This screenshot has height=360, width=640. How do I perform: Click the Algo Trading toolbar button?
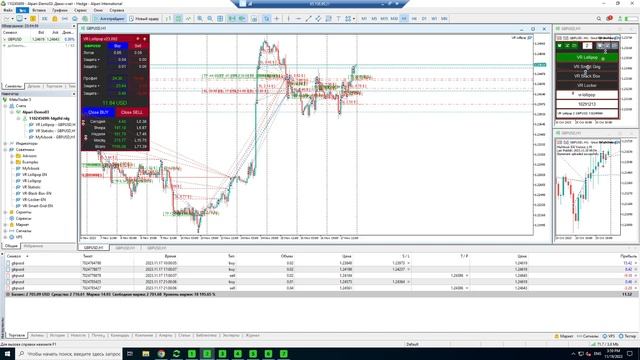(x=109, y=18)
